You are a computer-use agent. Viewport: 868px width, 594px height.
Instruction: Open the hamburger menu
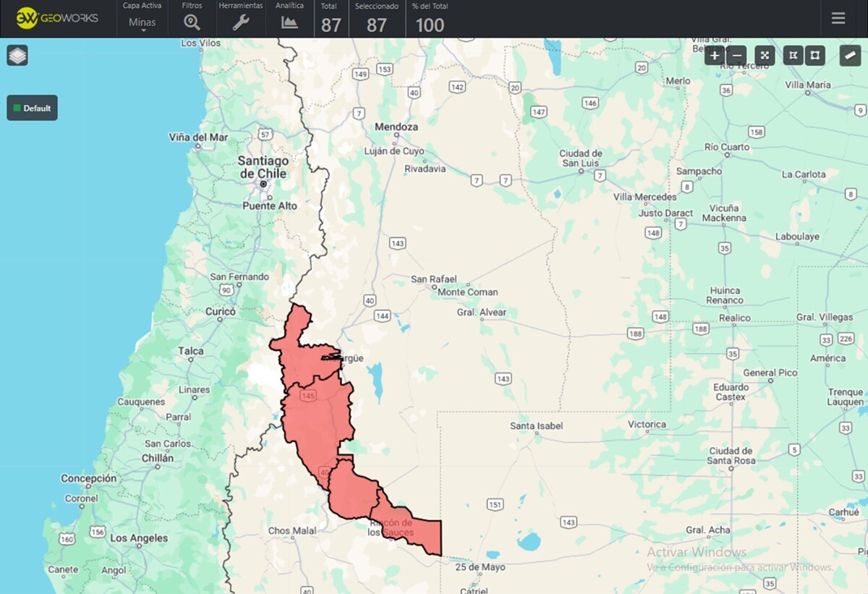point(838,18)
